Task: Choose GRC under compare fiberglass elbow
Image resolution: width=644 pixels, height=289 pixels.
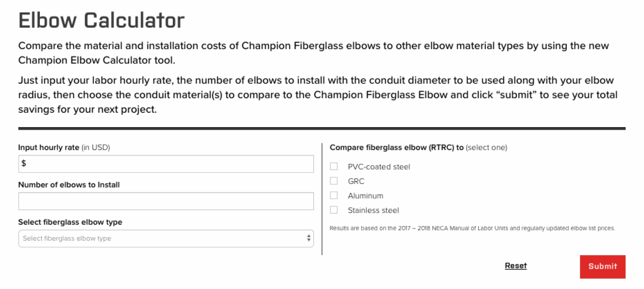Action: pyautogui.click(x=334, y=181)
